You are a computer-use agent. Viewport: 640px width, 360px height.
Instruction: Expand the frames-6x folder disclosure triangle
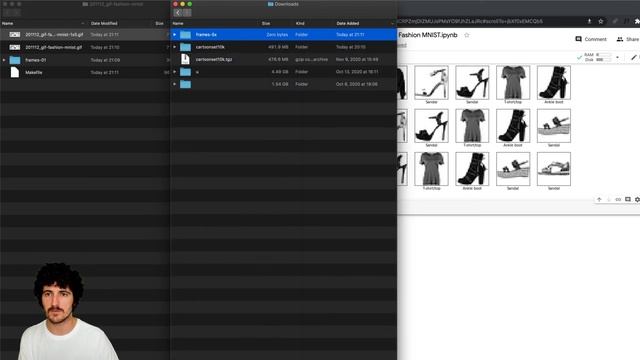175,35
